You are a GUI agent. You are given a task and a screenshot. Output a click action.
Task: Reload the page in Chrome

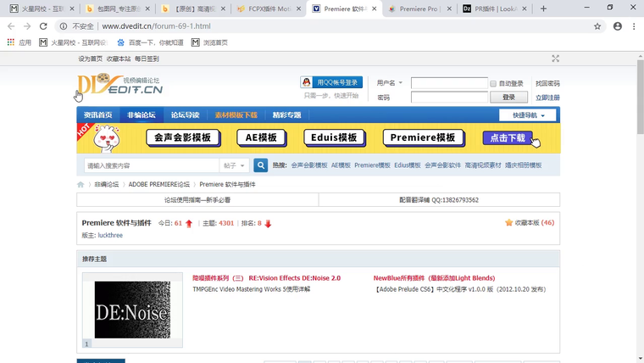click(x=43, y=26)
